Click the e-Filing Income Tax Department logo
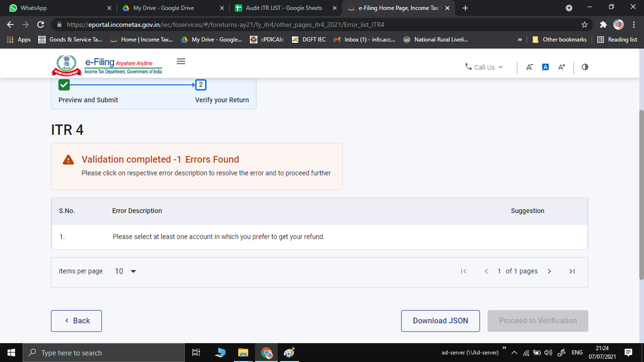The image size is (644, 362). point(106,67)
